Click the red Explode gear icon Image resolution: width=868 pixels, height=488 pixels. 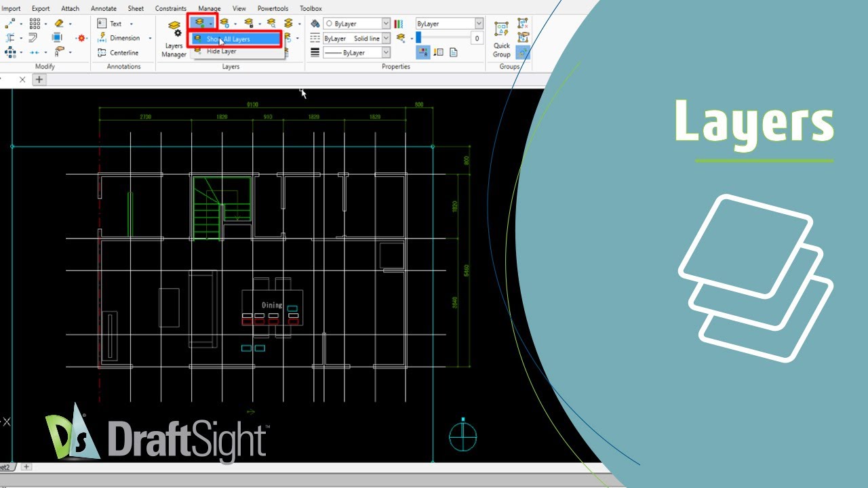point(82,38)
